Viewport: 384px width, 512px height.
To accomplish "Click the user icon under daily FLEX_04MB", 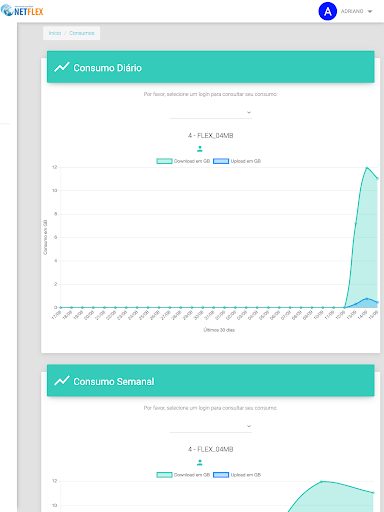I will (200, 149).
